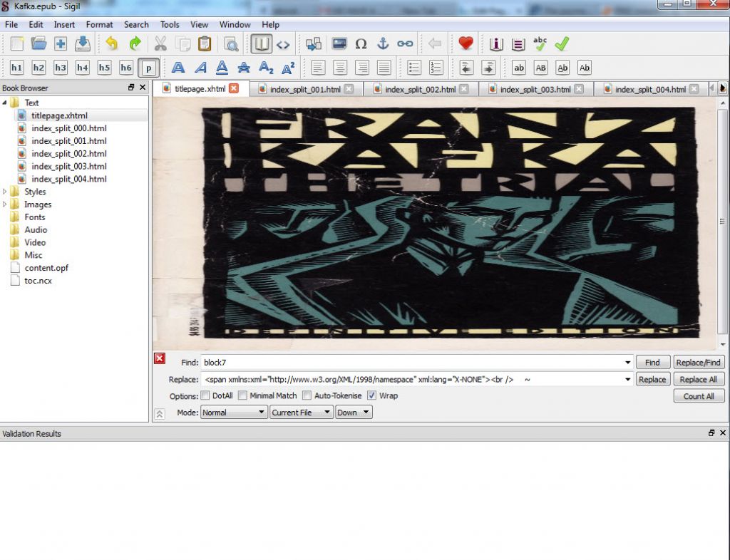Uncheck the Wrap checkbox

pos(371,395)
